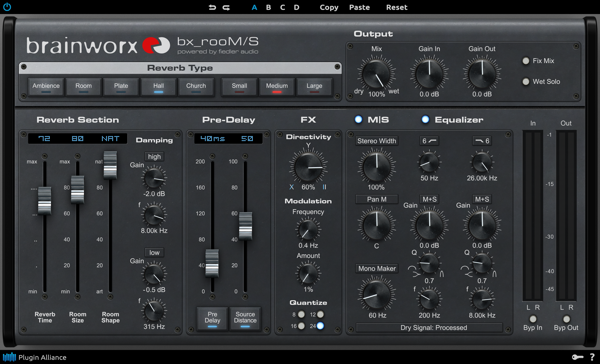Open the first EQ band M+S selector

click(x=429, y=199)
